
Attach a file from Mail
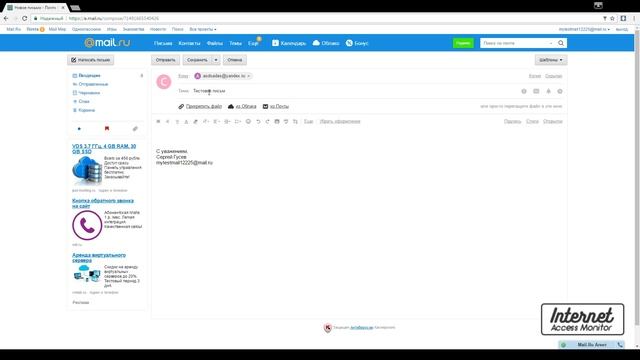coord(276,106)
